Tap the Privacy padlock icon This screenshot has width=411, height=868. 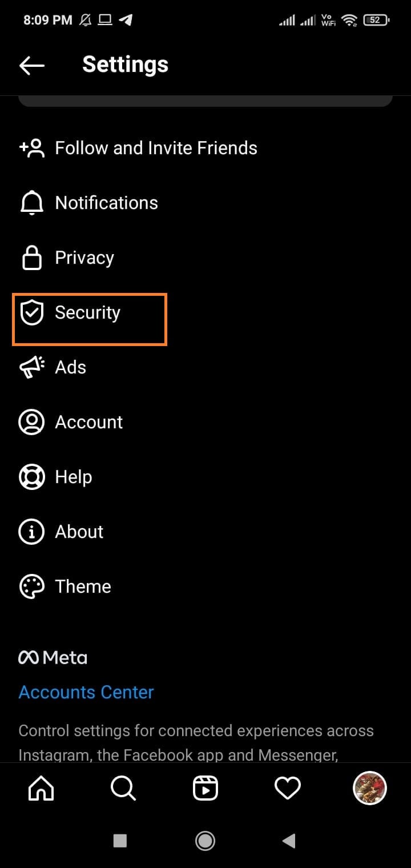tap(31, 257)
